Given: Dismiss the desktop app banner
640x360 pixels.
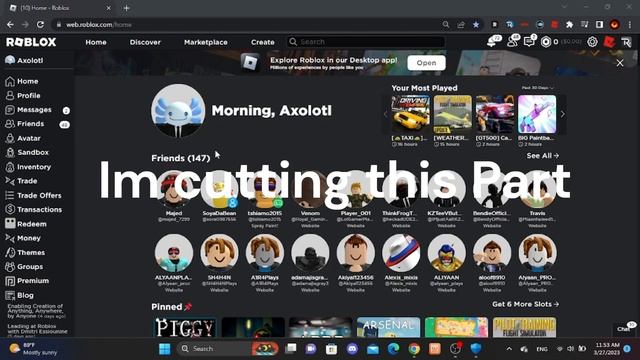Looking at the screenshot, I should [620, 63].
